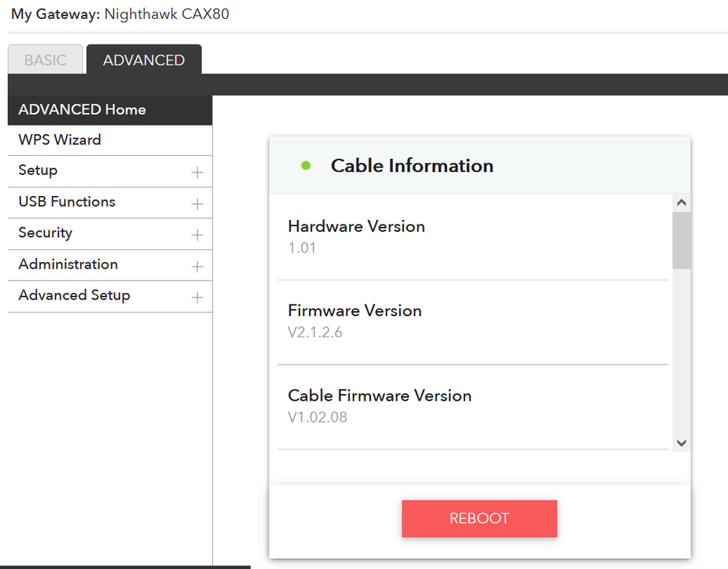Click the plus icon next to Security
The image size is (728, 569).
point(197,234)
